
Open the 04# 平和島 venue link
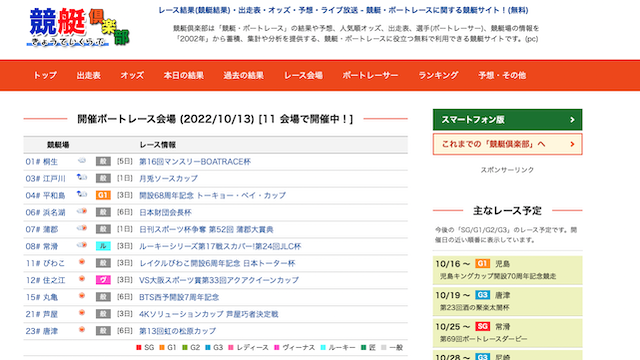(x=45, y=196)
